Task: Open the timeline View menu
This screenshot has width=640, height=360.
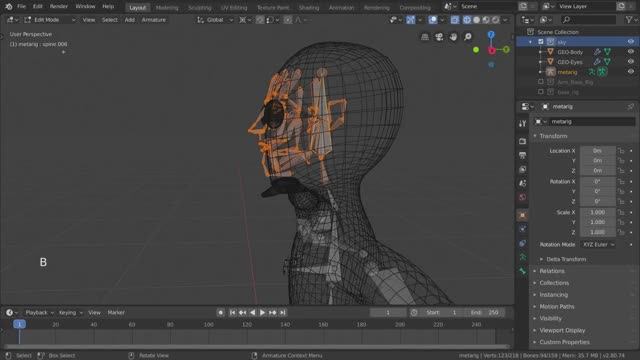Action: [x=94, y=313]
